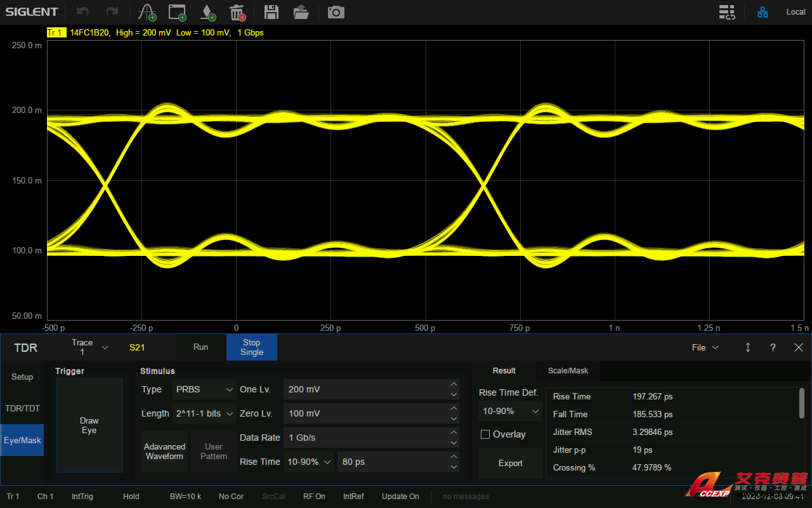Click the trash delete icon
The image size is (812, 508).
pyautogui.click(x=237, y=12)
